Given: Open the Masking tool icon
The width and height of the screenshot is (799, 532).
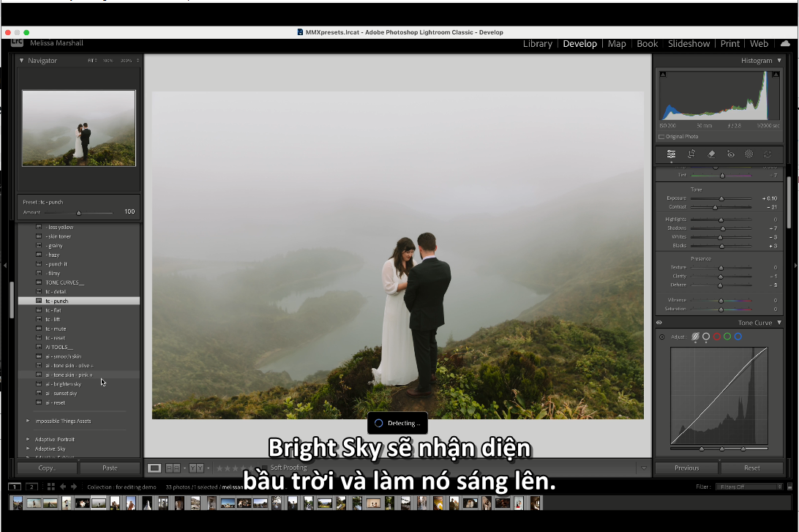Looking at the screenshot, I should 749,154.
